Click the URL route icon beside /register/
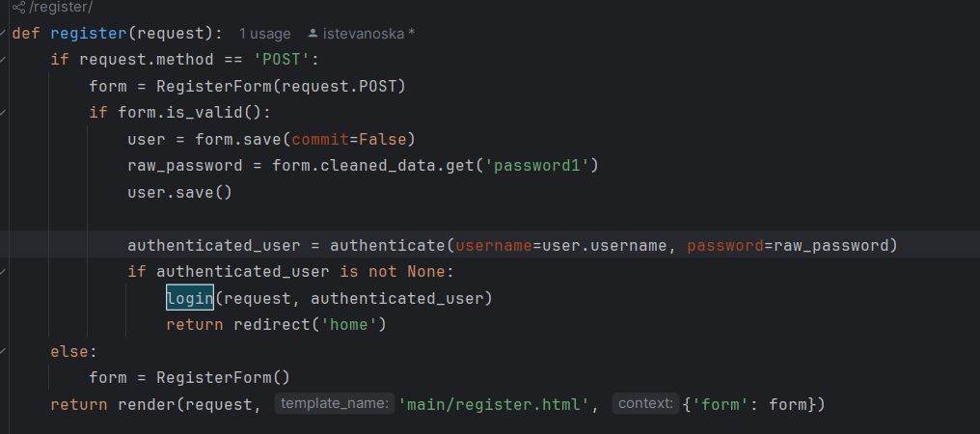This screenshot has width=980, height=434. pos(18,8)
